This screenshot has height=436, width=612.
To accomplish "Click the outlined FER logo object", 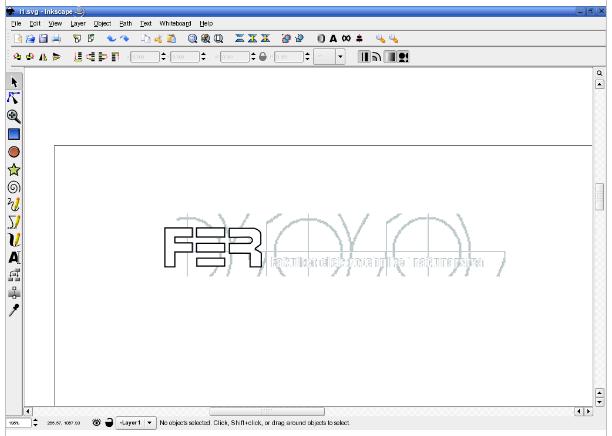I will tap(213, 247).
